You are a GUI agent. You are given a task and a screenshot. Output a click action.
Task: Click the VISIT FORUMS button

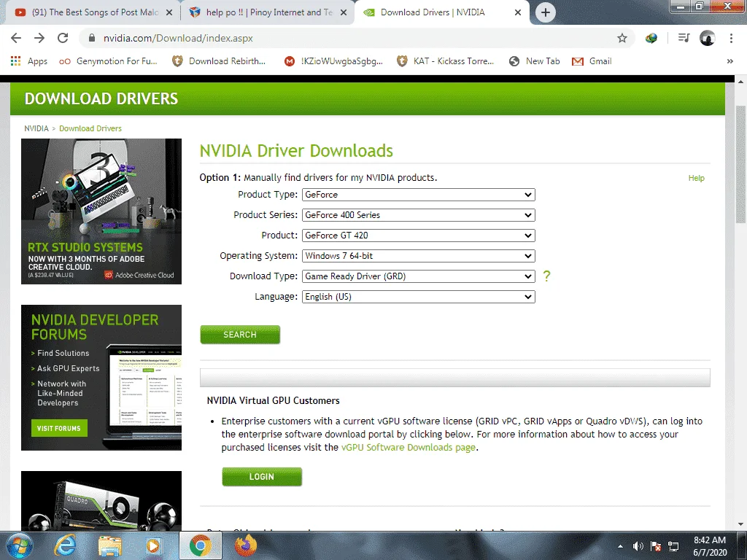[59, 428]
